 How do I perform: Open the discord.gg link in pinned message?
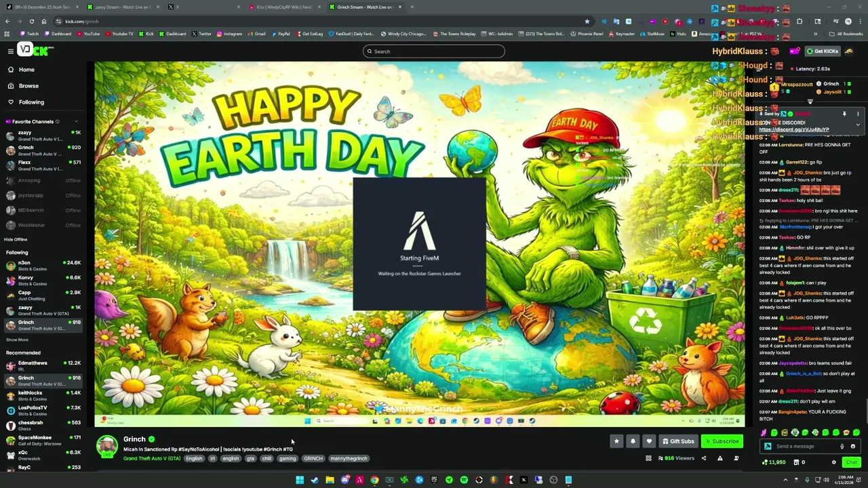(x=793, y=129)
